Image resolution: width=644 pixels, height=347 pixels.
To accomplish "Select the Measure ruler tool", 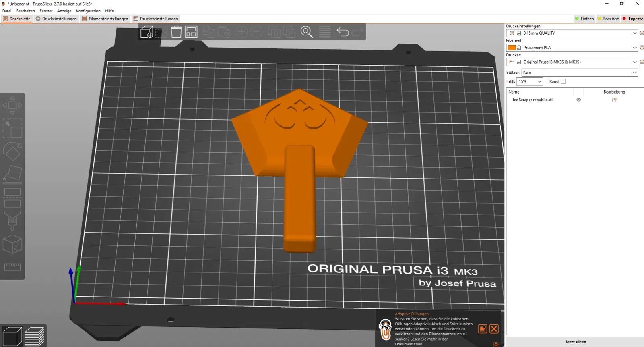I will click(12, 267).
